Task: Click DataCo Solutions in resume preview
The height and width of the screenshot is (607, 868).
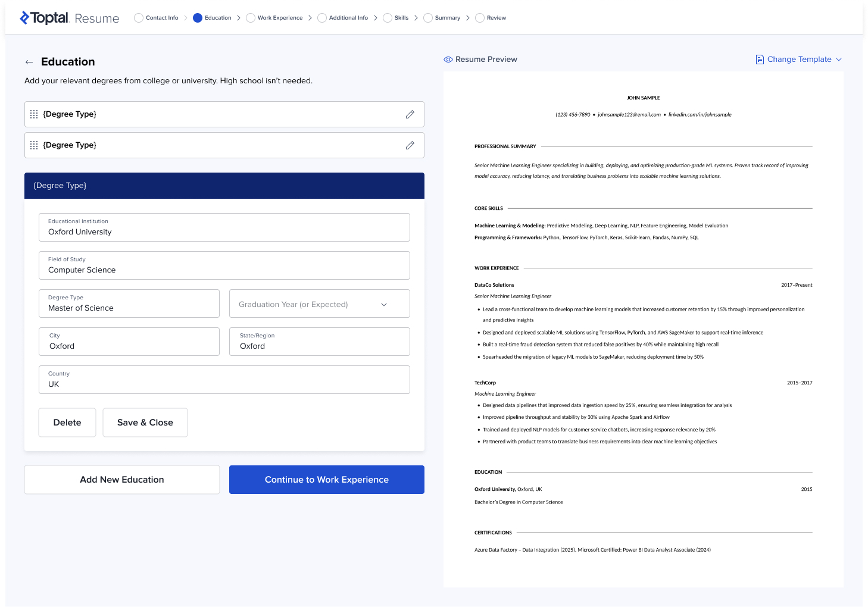Action: (x=494, y=285)
